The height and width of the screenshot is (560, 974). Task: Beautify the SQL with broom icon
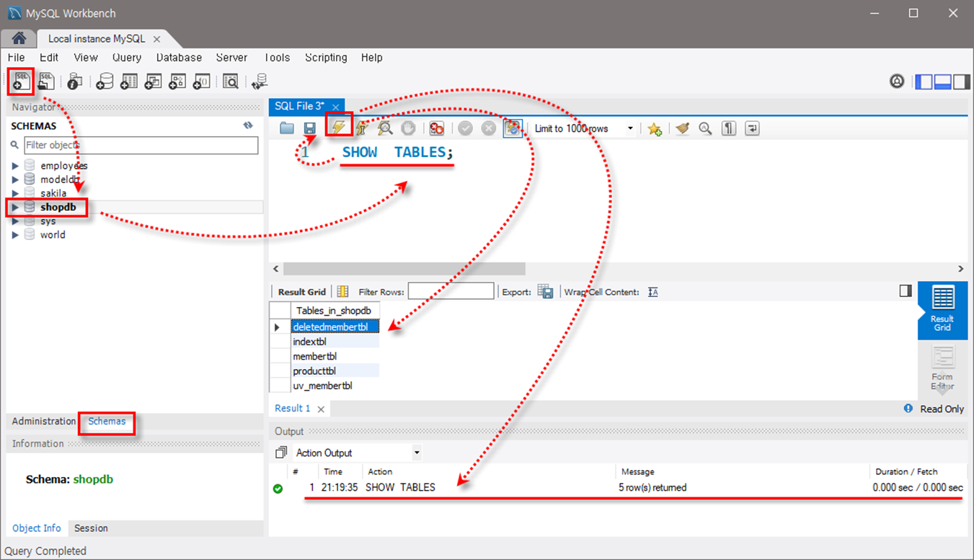(682, 128)
